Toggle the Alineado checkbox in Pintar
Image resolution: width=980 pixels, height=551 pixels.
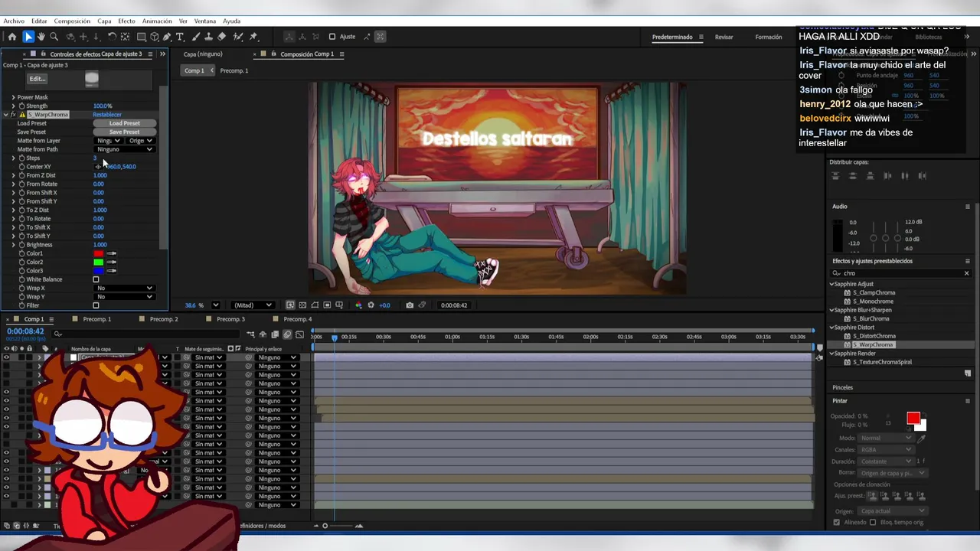[836, 523]
